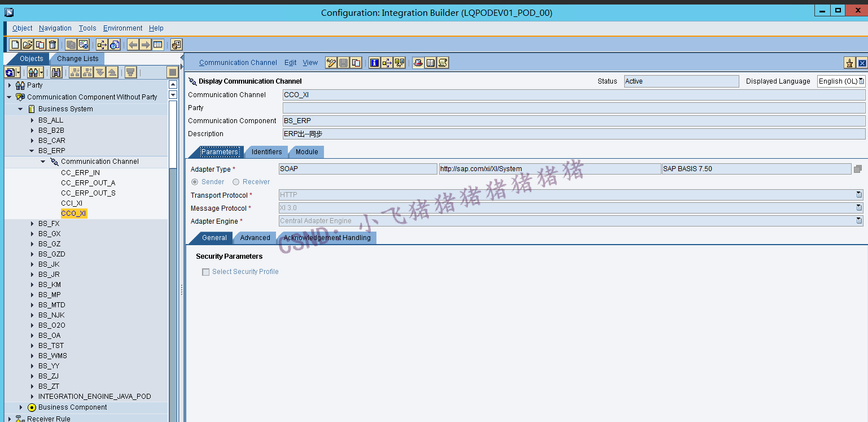Viewport: 868px width, 422px height.
Task: Open the Environment menu
Action: (x=122, y=28)
